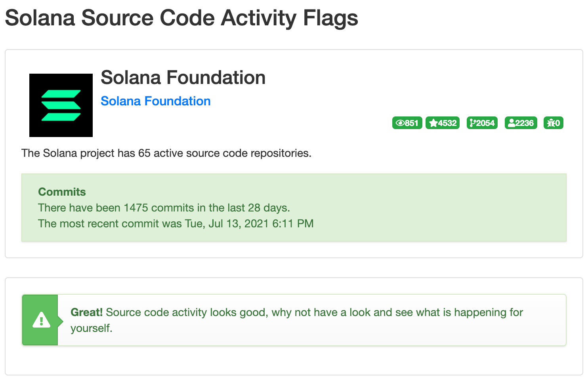
Task: Click the watchers badge showing 851
Action: [407, 123]
